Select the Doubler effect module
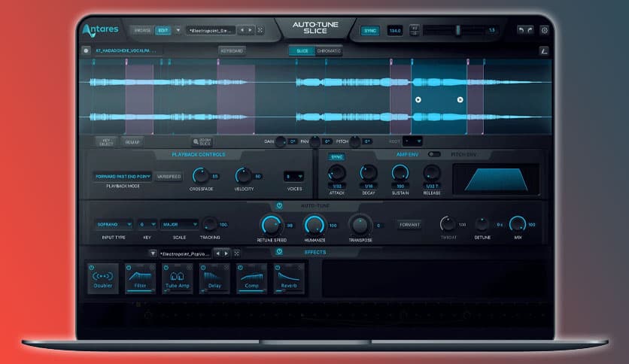The width and height of the screenshot is (629, 364). coord(102,278)
